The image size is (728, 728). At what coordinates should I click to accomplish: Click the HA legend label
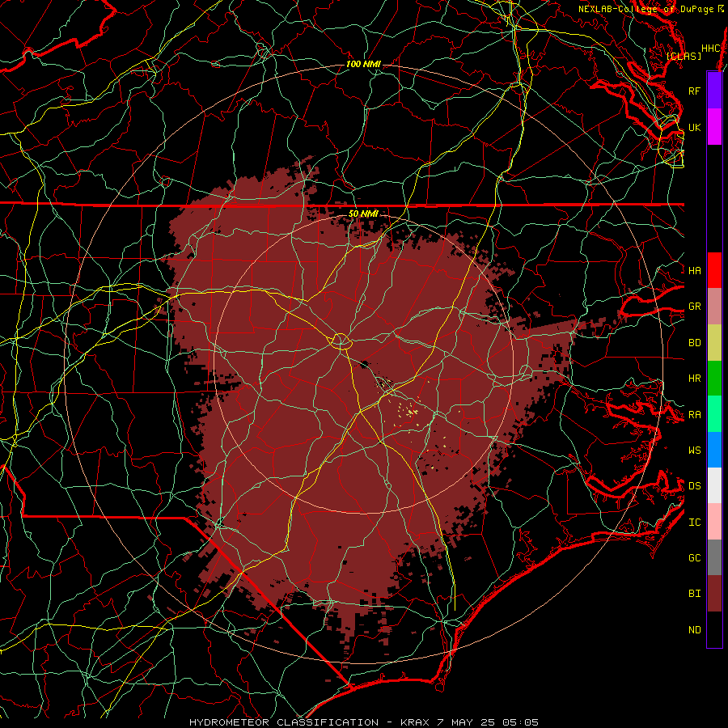(x=694, y=270)
